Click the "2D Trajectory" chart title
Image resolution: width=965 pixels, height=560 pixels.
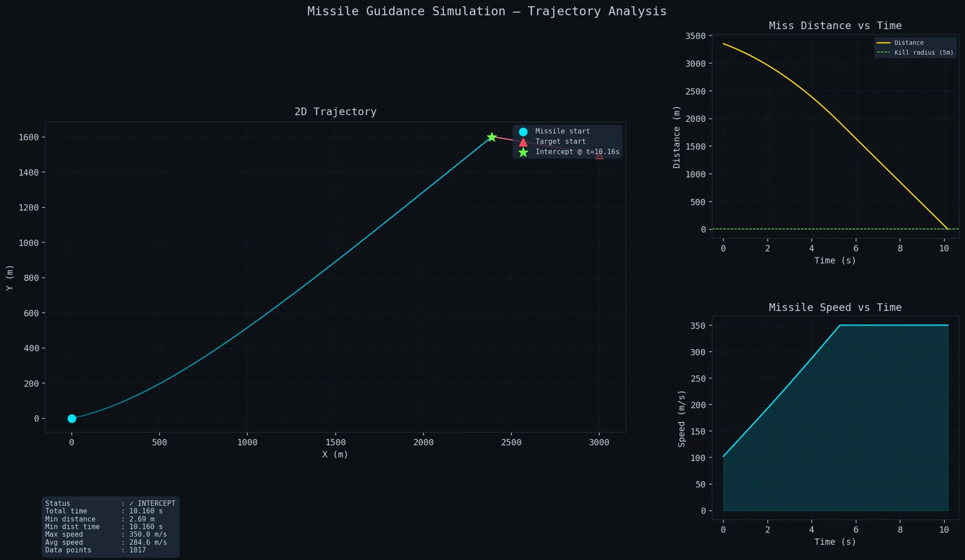(x=335, y=112)
